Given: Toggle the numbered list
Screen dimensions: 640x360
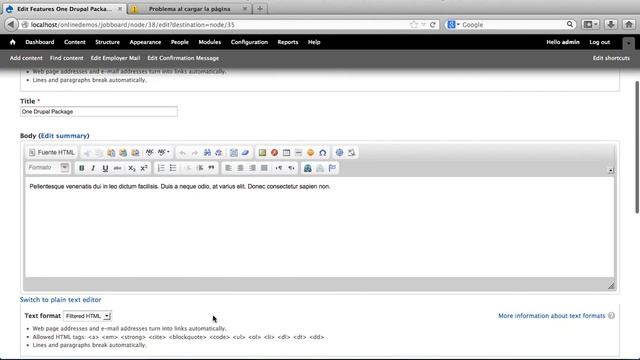Looking at the screenshot, I should pos(161,168).
